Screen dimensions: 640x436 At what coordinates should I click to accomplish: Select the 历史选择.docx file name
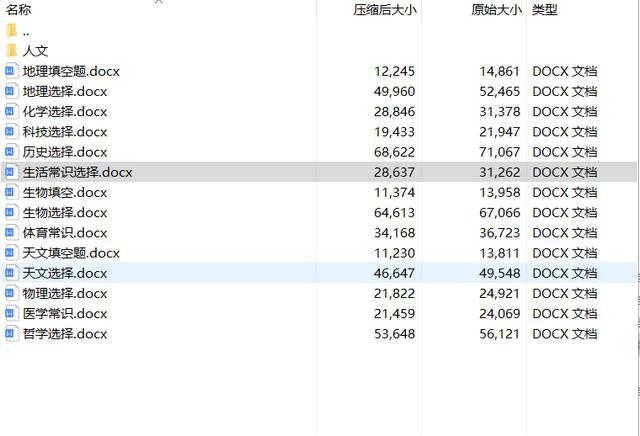pos(65,152)
